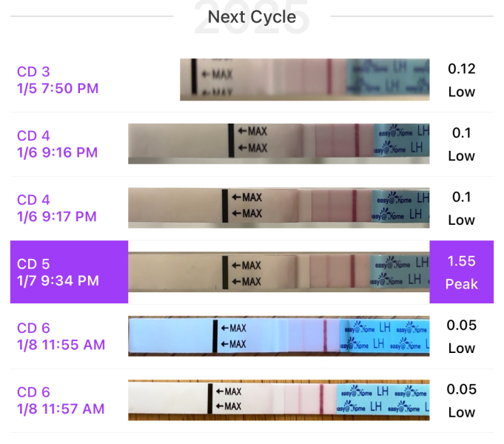Screen dimensions: 504x444
Task: Open the 1/6 9:16 PM strip photo
Action: (278, 144)
